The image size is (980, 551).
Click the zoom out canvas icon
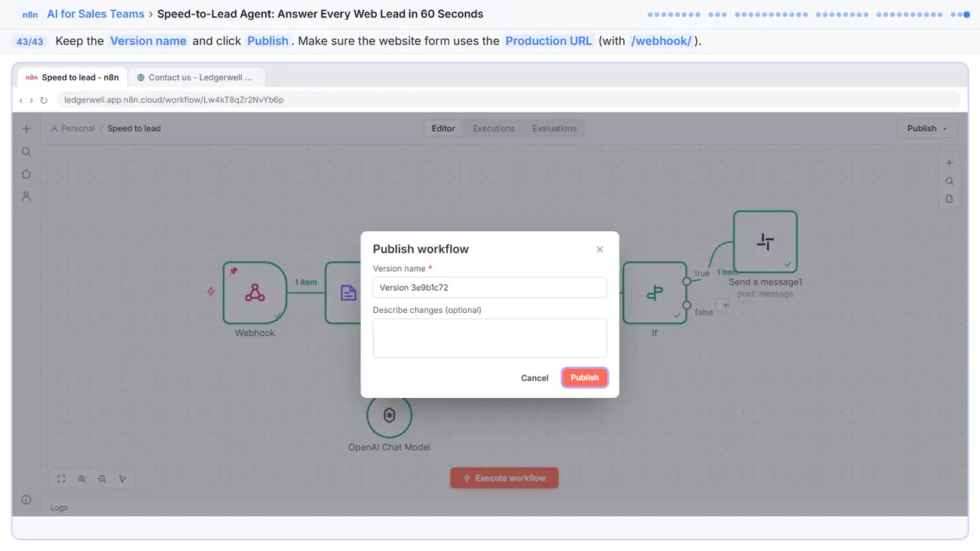pos(102,479)
